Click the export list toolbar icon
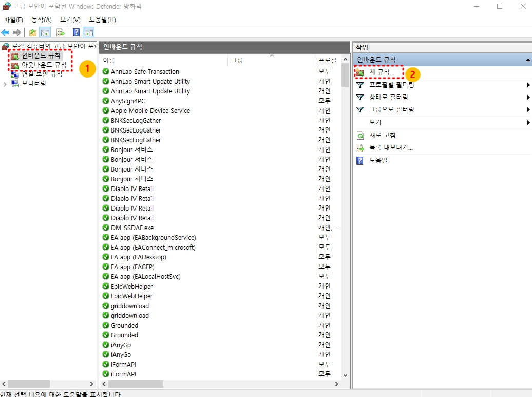This screenshot has height=397, width=532. (x=60, y=32)
